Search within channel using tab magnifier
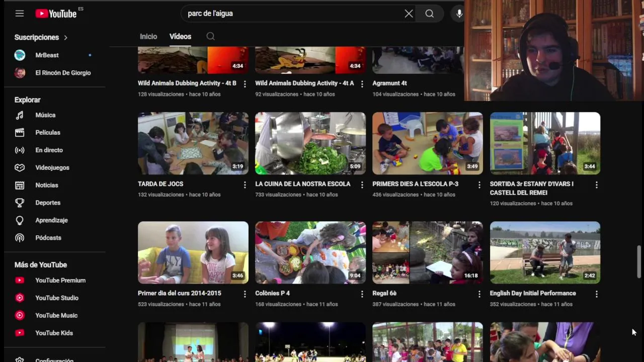 (x=210, y=36)
